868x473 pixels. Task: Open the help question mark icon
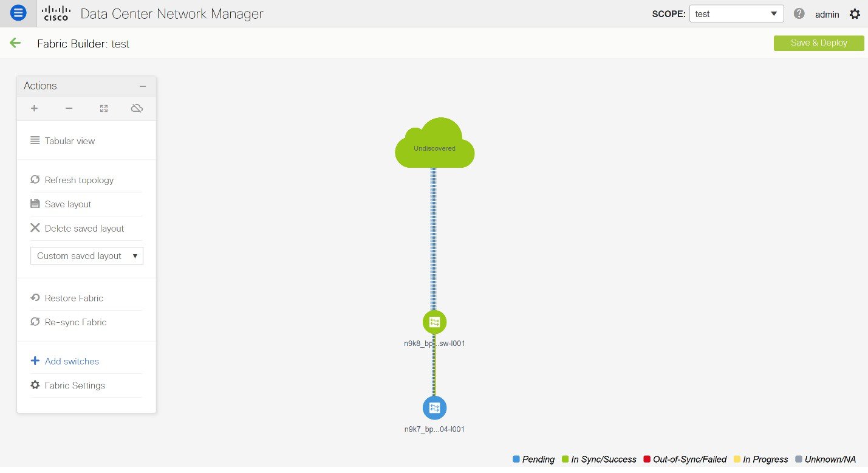click(799, 13)
